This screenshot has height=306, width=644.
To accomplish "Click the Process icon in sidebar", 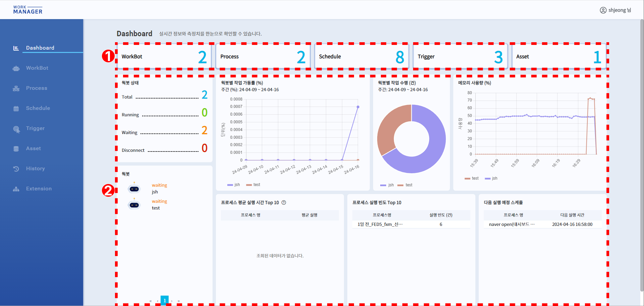I will [16, 88].
